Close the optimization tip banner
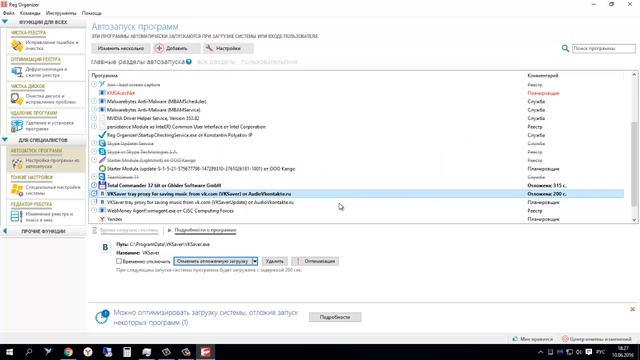Screen dimensions: 640x360 [632, 309]
